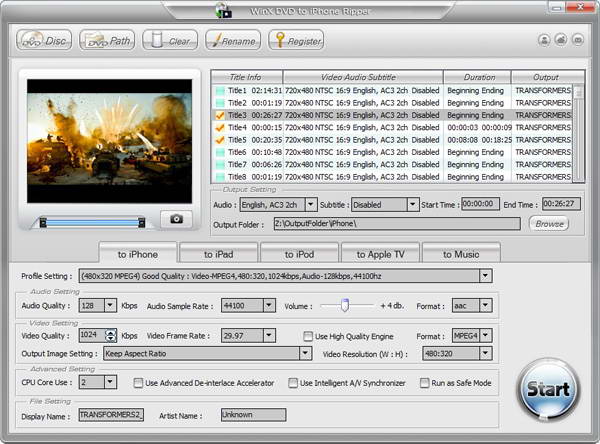Click Browse for output folder
Screen dimensions: 600x444
pyautogui.click(x=547, y=224)
